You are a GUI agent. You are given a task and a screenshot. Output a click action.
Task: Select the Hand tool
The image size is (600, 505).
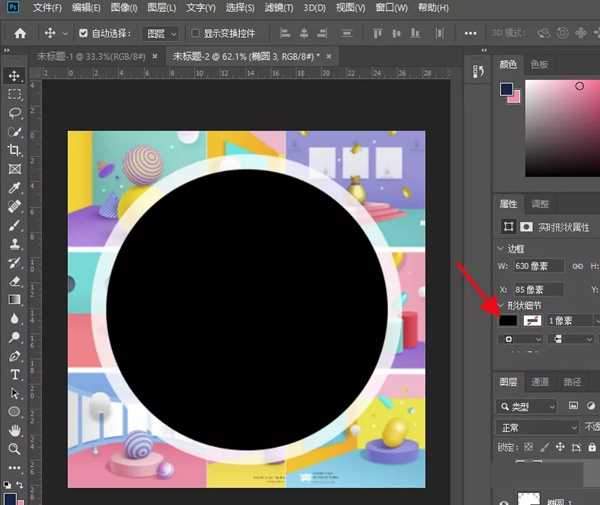pyautogui.click(x=14, y=430)
